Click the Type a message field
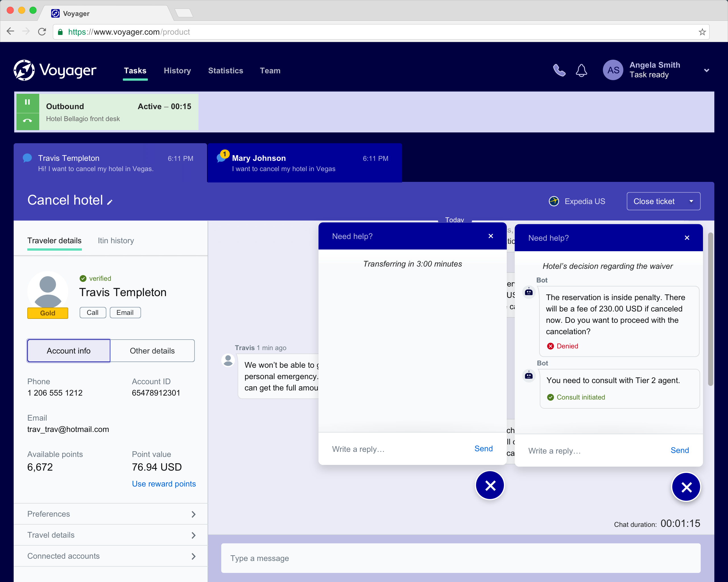The width and height of the screenshot is (728, 582). pos(461,558)
